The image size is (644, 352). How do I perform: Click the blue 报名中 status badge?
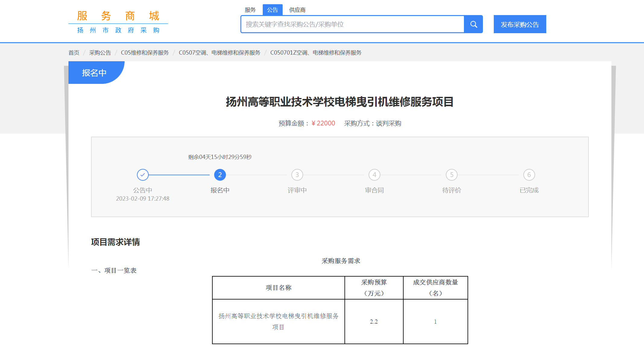tap(94, 73)
